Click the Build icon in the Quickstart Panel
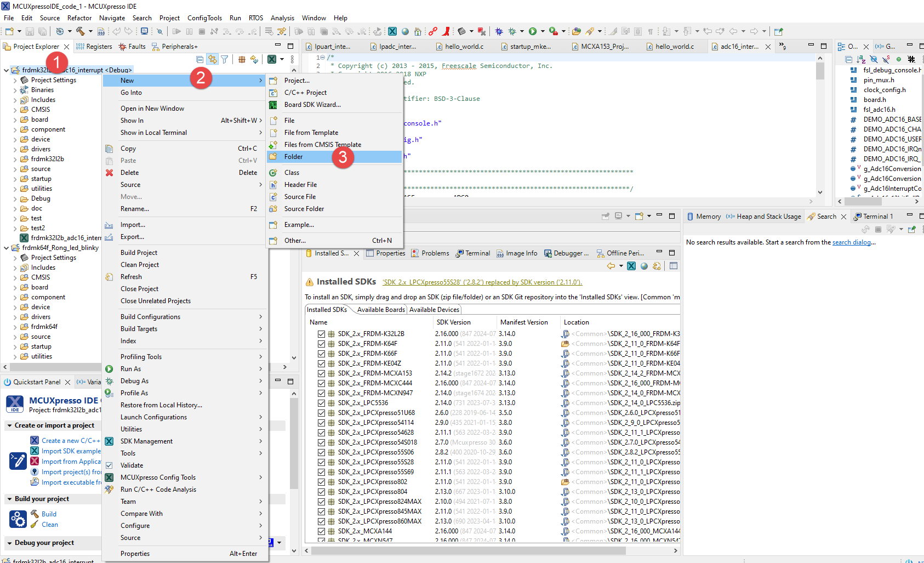 click(x=34, y=514)
